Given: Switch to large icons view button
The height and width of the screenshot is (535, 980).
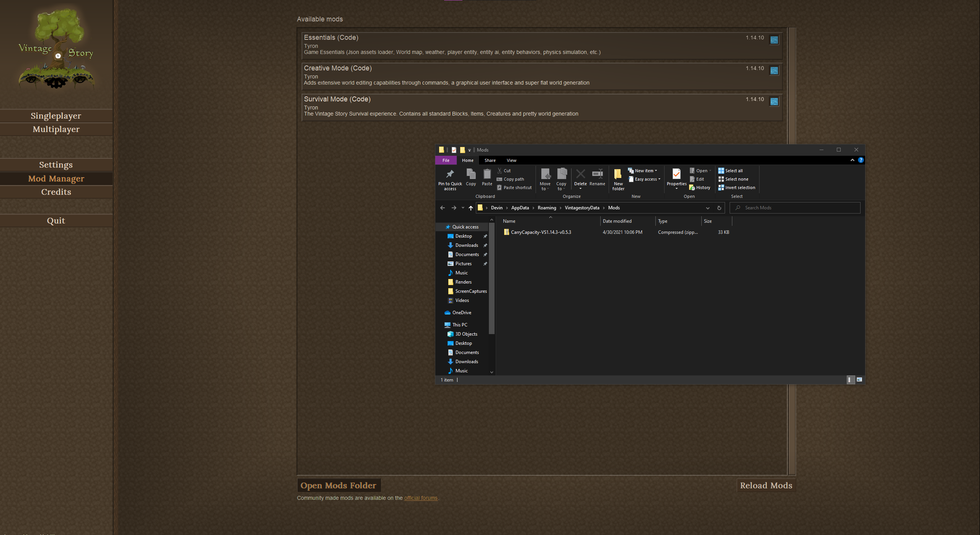Looking at the screenshot, I should pyautogui.click(x=859, y=380).
